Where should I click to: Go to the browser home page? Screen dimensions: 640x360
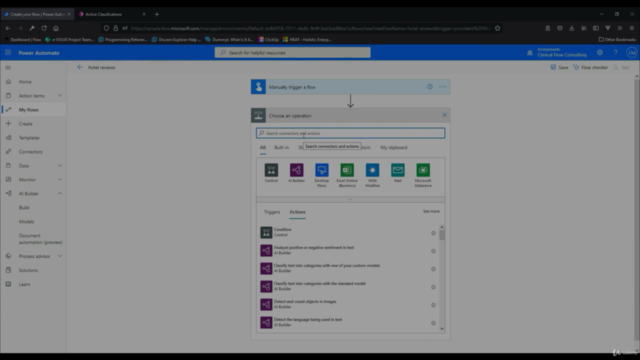pos(56,28)
